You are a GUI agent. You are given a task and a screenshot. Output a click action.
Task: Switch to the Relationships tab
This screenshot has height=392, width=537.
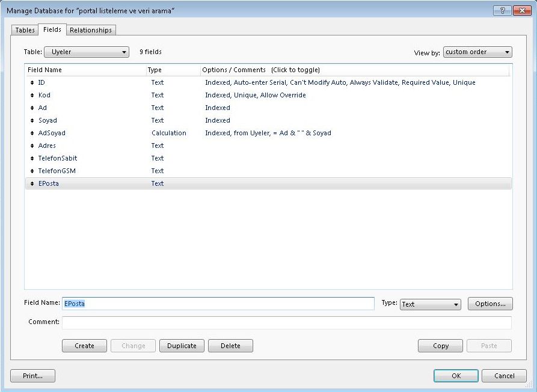click(x=90, y=30)
